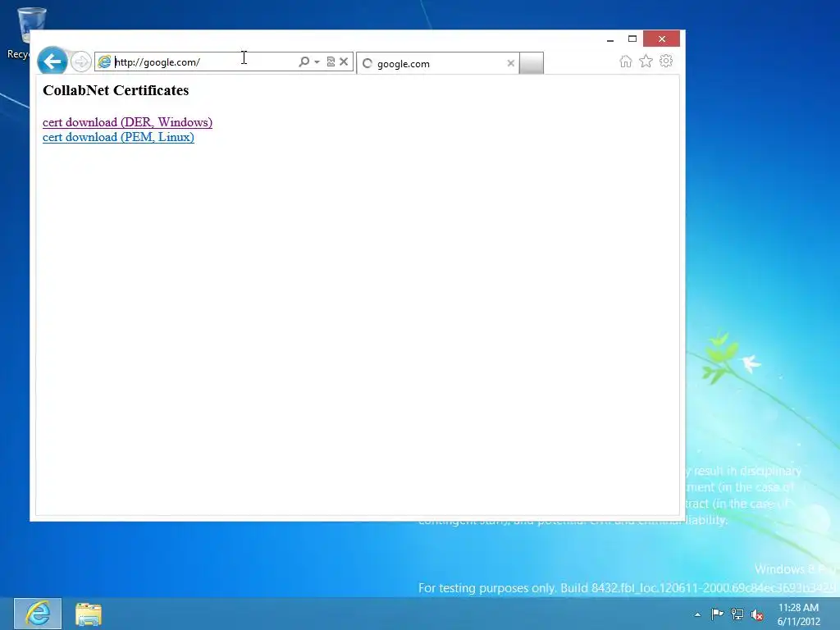
Task: Expand the address bar autocomplete dropdown arrow
Action: coord(317,62)
